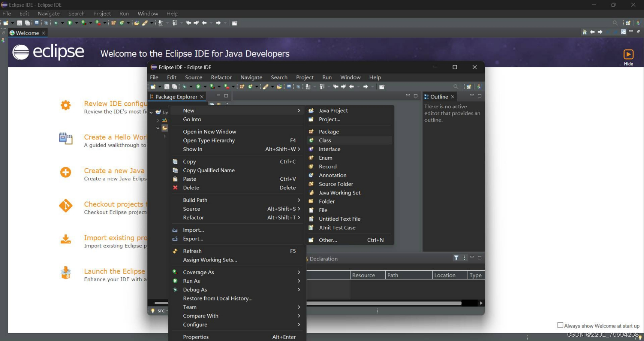
Task: Select Interface from the New submenu
Action: 349,149
